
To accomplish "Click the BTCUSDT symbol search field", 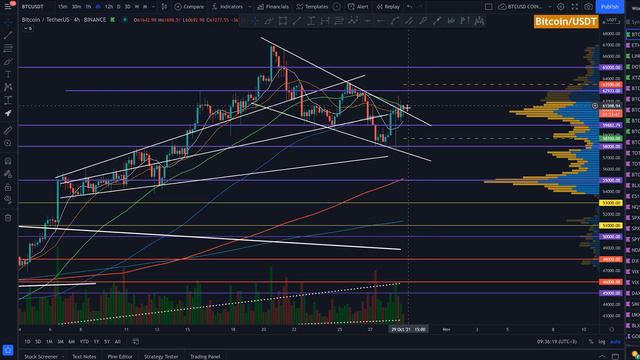I will pyautogui.click(x=32, y=7).
